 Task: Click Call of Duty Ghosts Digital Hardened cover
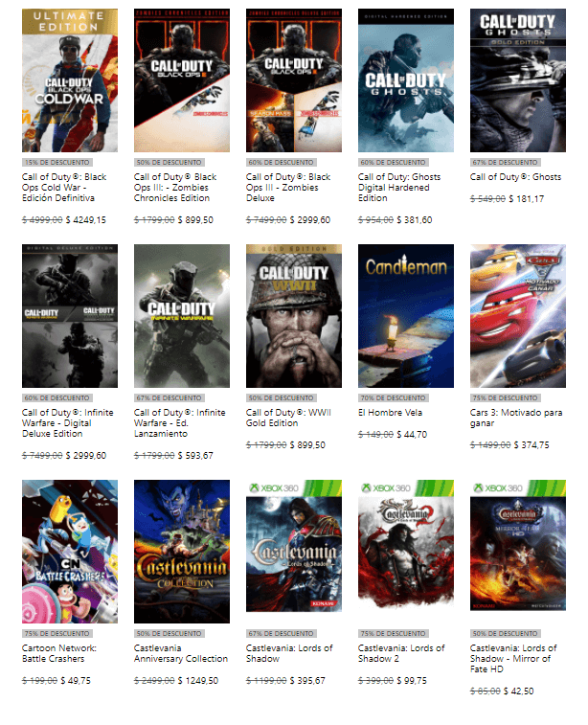[406, 80]
